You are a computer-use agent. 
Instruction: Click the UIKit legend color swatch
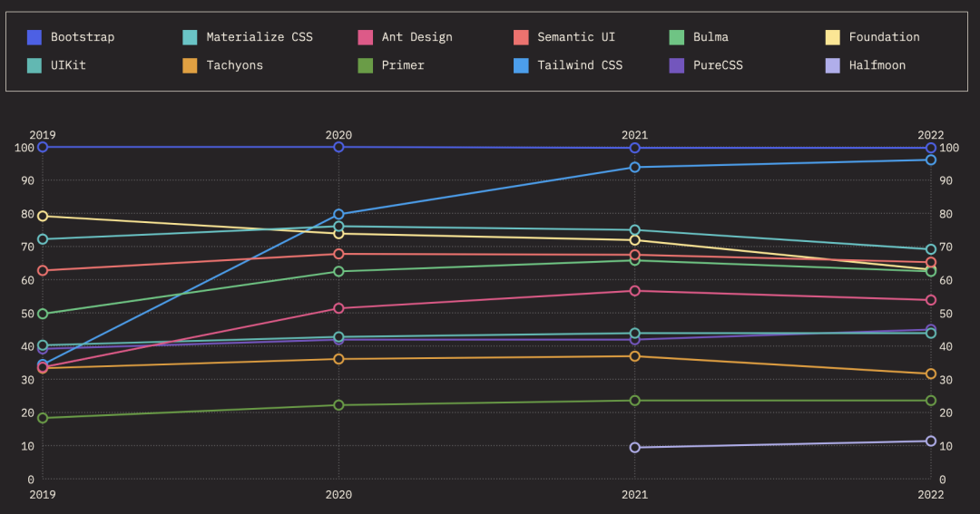click(34, 65)
